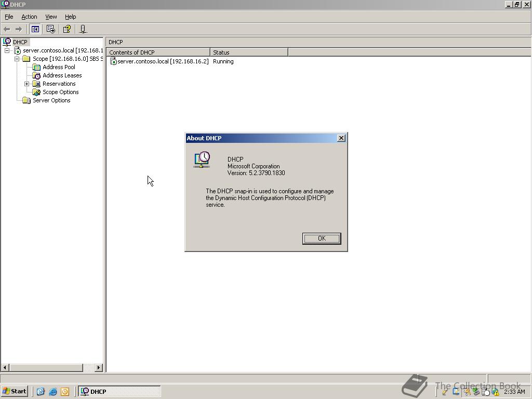Click the Address Pool icon

tap(36, 67)
